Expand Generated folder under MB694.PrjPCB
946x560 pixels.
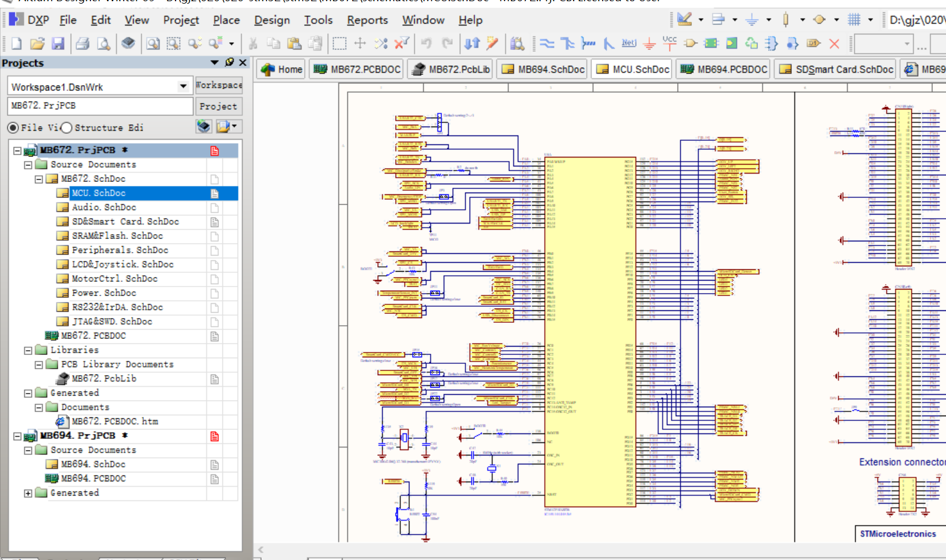pos(28,493)
